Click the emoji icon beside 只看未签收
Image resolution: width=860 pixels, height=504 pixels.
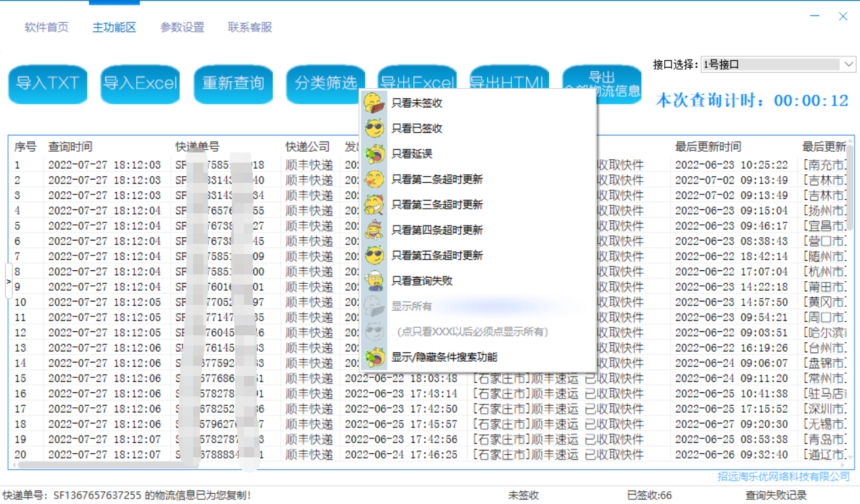374,103
